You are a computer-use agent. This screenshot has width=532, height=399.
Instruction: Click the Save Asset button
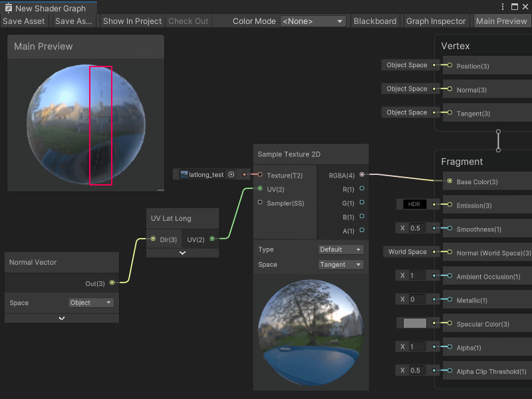[24, 21]
